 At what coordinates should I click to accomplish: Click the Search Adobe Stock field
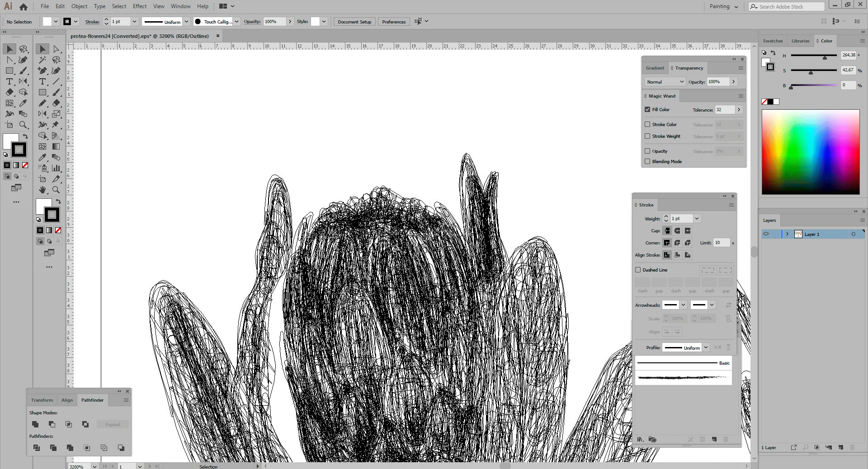coord(787,6)
